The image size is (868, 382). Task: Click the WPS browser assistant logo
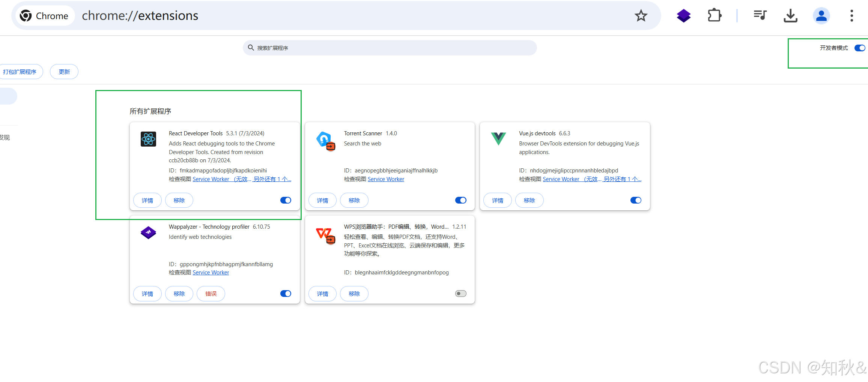[x=325, y=235]
